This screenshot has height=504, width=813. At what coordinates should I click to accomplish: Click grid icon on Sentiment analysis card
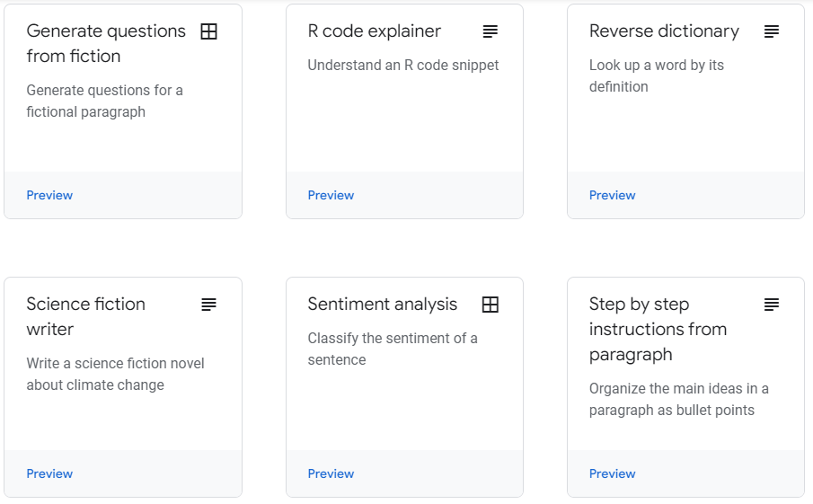coord(490,305)
